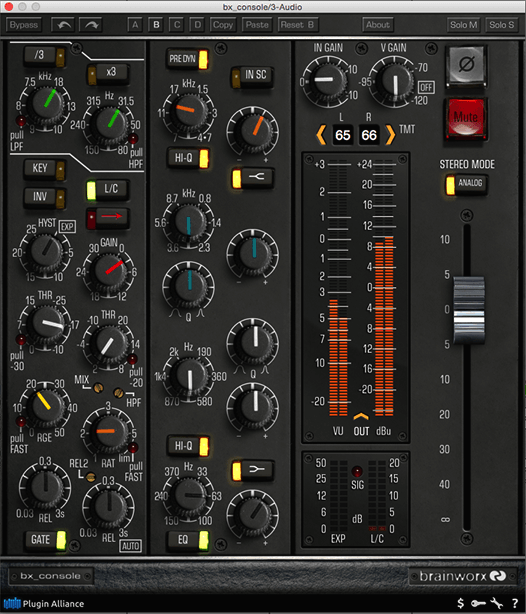Click the Reset B button
Image resolution: width=526 pixels, height=614 pixels.
tap(298, 25)
